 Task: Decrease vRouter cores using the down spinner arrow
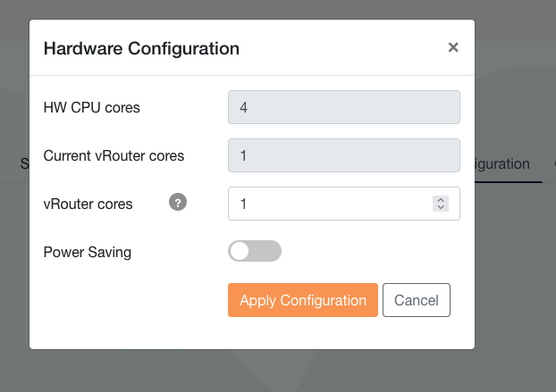(441, 207)
